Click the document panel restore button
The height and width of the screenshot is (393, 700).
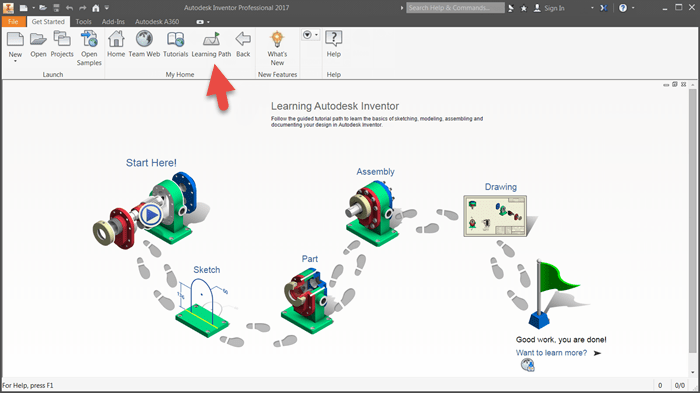click(x=675, y=84)
